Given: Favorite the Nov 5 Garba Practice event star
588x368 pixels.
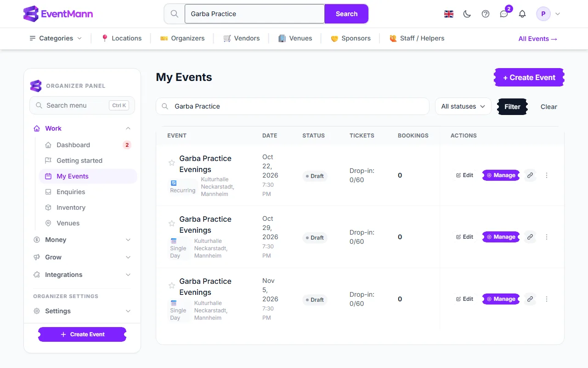Looking at the screenshot, I should (172, 285).
